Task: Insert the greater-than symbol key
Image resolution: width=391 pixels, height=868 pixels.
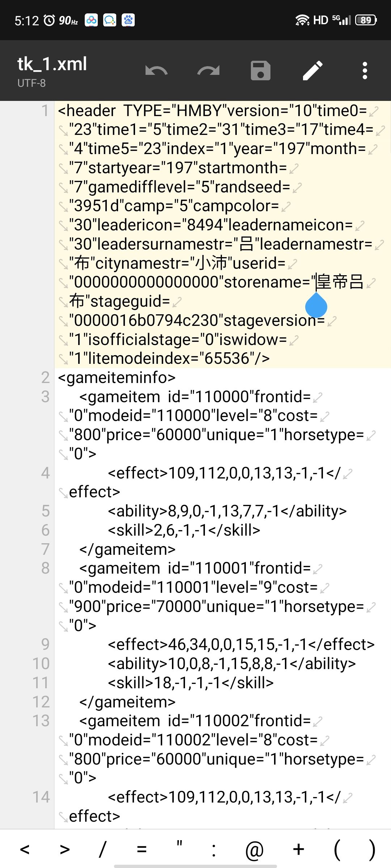Action: point(64,848)
